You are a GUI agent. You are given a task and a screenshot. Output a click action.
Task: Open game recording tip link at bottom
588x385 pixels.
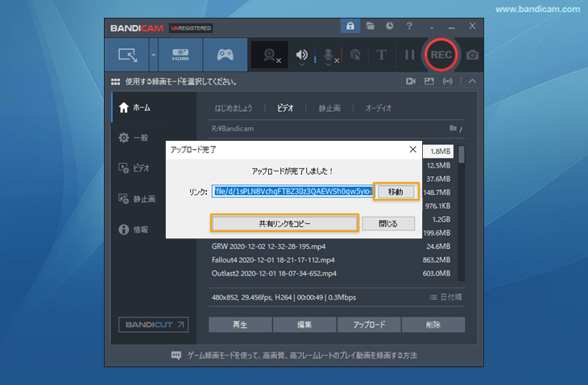pos(302,355)
